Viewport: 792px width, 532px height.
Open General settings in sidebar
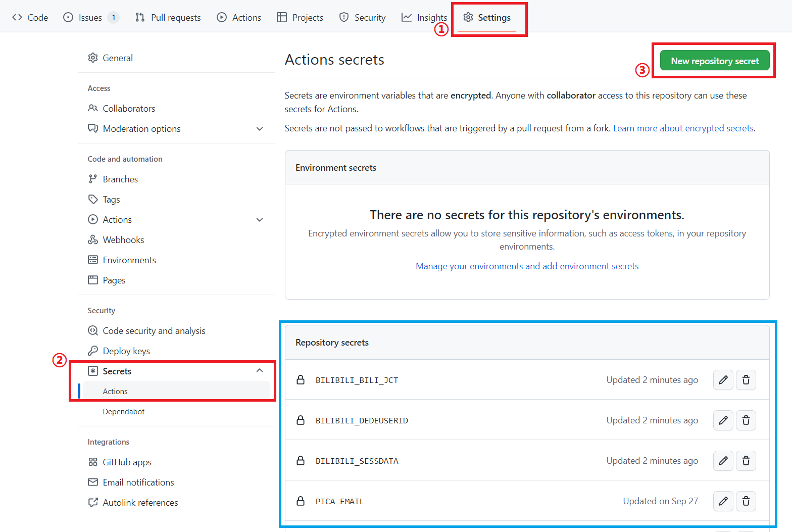coord(176,58)
